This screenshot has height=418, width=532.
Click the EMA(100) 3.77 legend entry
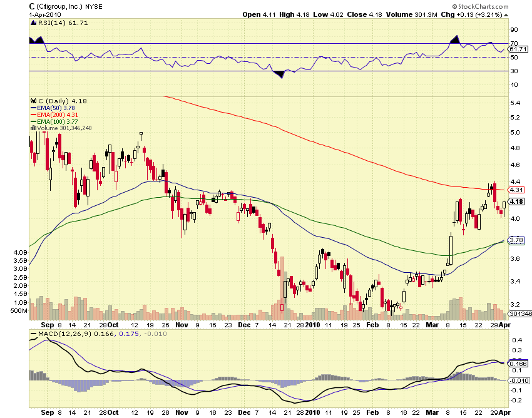(58, 122)
